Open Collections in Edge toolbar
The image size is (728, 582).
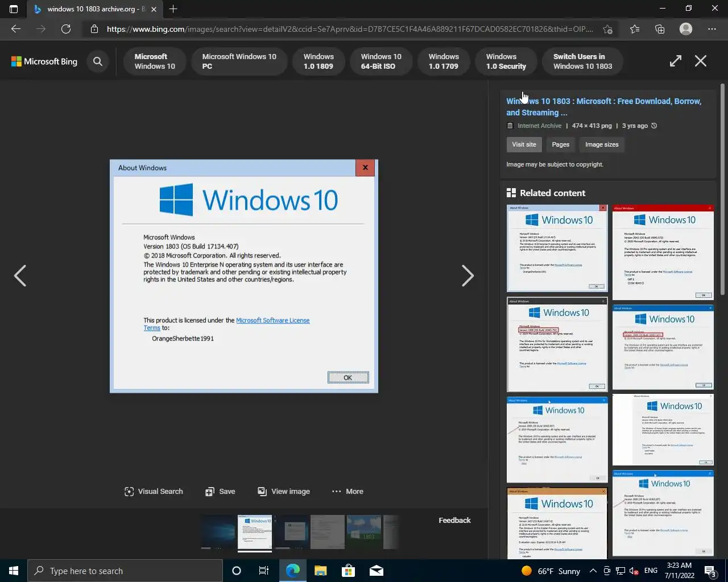click(x=660, y=29)
